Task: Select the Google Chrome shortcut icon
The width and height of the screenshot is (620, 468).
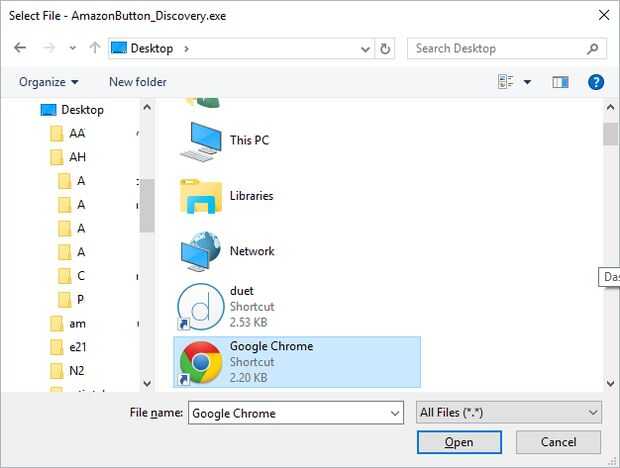Action: tap(201, 362)
